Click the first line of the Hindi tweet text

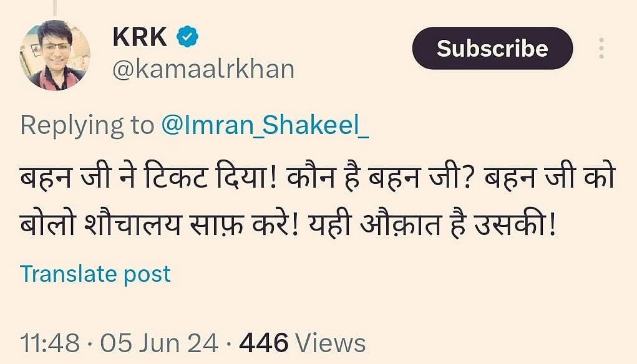tap(318, 176)
